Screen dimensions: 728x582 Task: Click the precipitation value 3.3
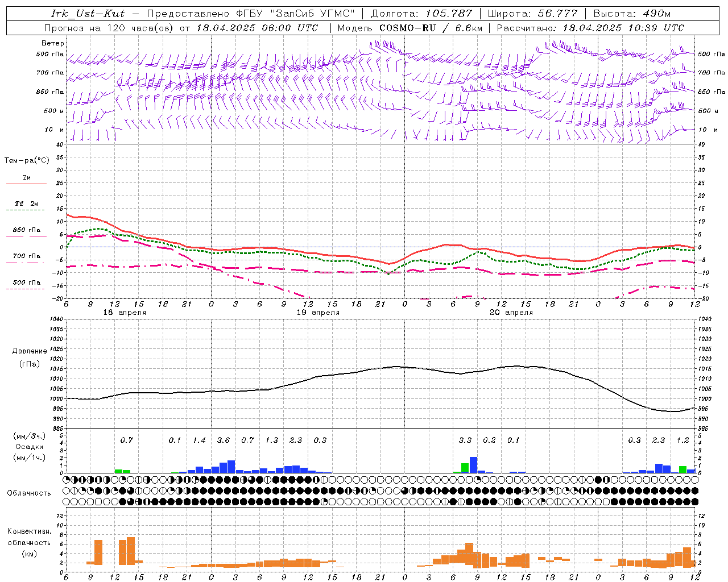coord(465,440)
